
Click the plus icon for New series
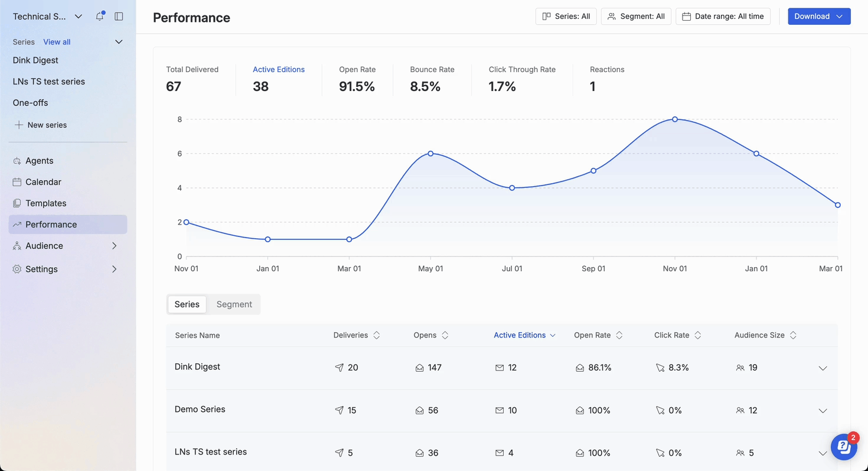coord(19,125)
